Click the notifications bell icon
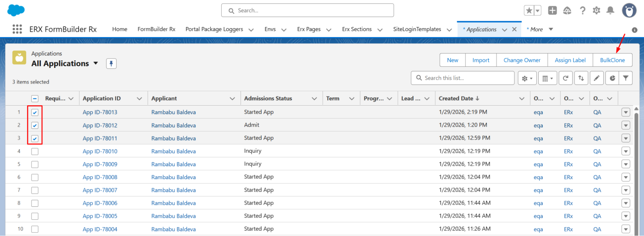The height and width of the screenshot is (236, 644). click(x=610, y=11)
